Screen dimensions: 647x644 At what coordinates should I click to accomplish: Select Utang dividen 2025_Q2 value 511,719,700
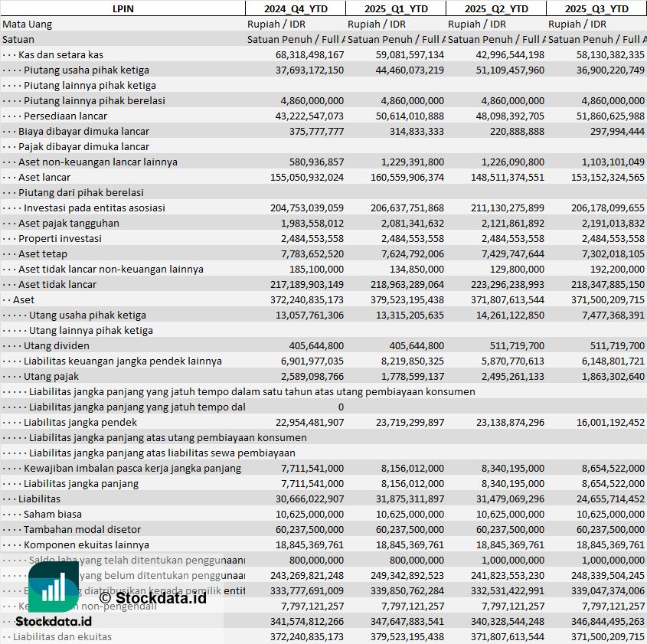coord(517,345)
